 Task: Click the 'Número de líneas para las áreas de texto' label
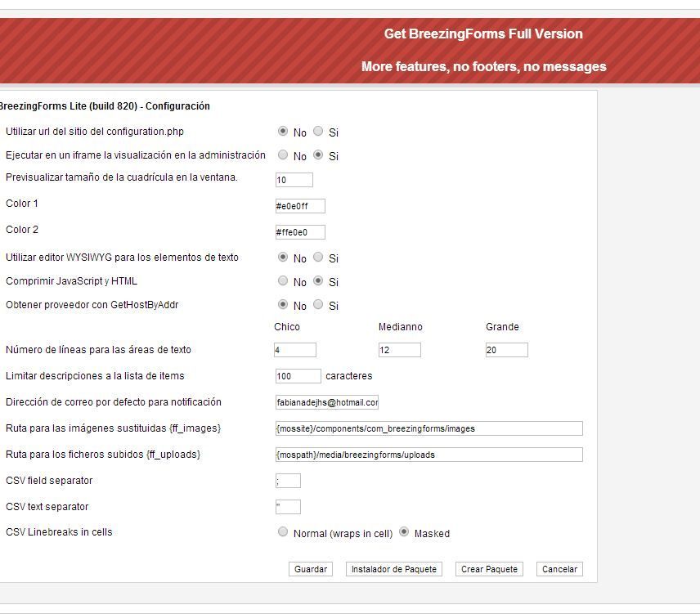coord(98,350)
